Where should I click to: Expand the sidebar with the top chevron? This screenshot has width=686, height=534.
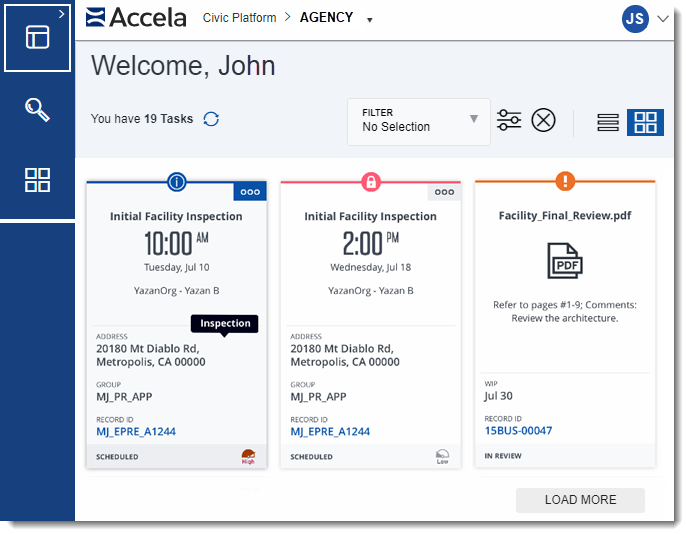[x=62, y=13]
